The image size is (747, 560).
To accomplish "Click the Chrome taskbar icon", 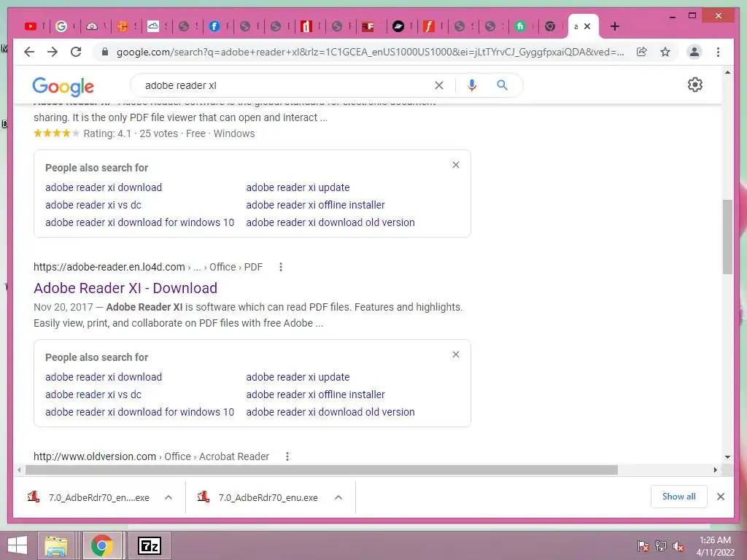I will click(x=102, y=545).
